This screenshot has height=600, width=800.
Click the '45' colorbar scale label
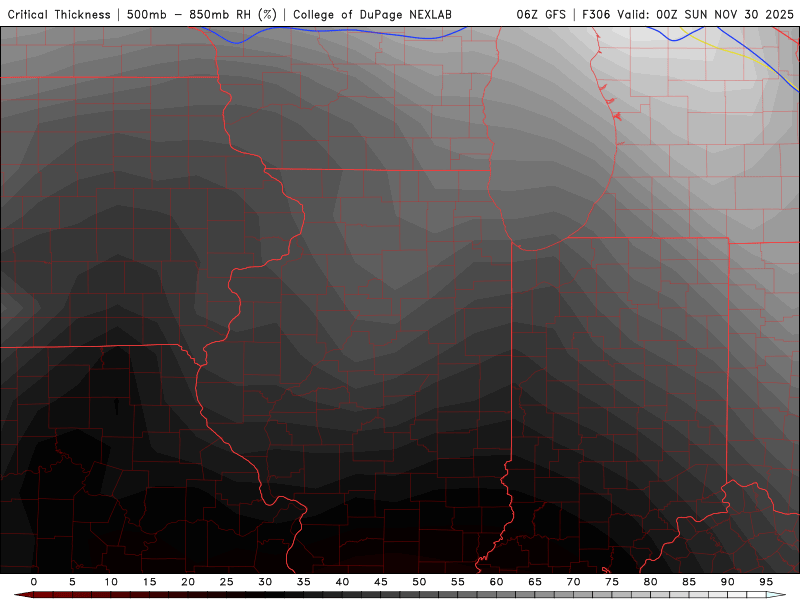(x=381, y=582)
